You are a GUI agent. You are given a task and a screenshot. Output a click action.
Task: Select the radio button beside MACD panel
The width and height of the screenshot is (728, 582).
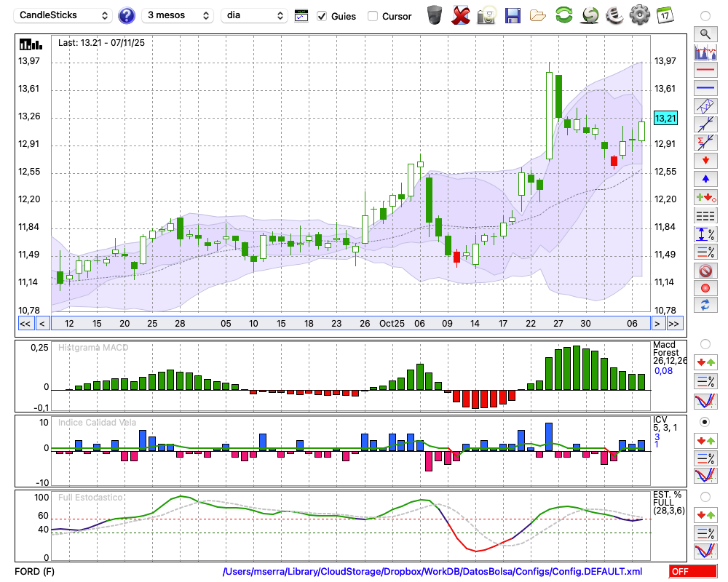[705, 343]
